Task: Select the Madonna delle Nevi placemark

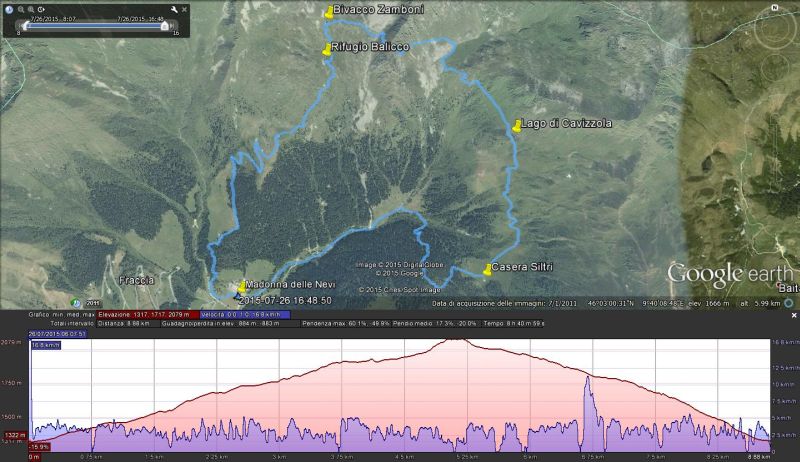Action: [x=241, y=286]
